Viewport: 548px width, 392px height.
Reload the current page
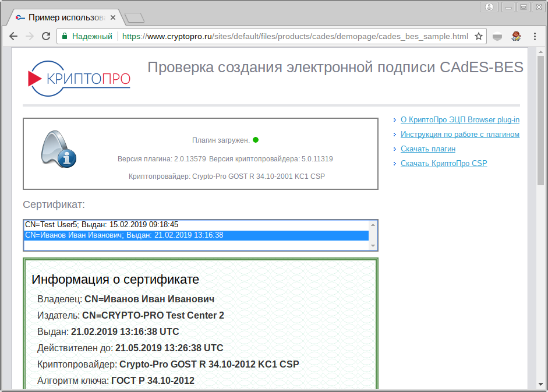pos(46,36)
